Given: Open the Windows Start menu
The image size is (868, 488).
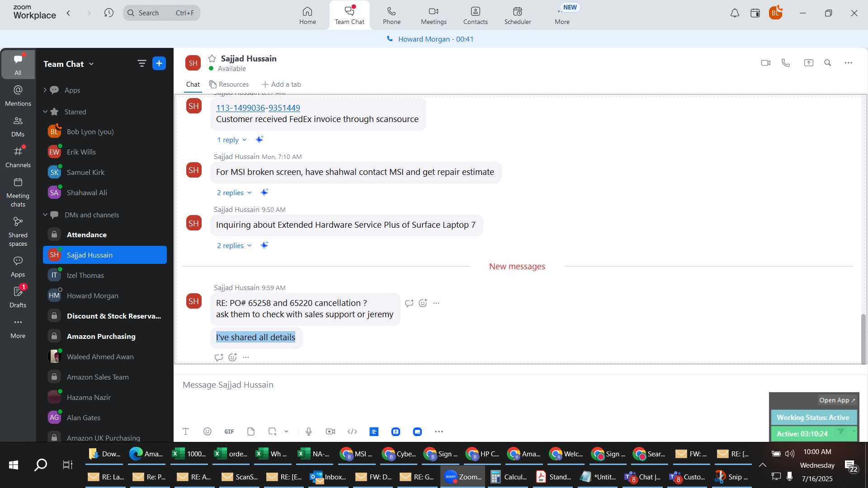Looking at the screenshot, I should tap(14, 465).
